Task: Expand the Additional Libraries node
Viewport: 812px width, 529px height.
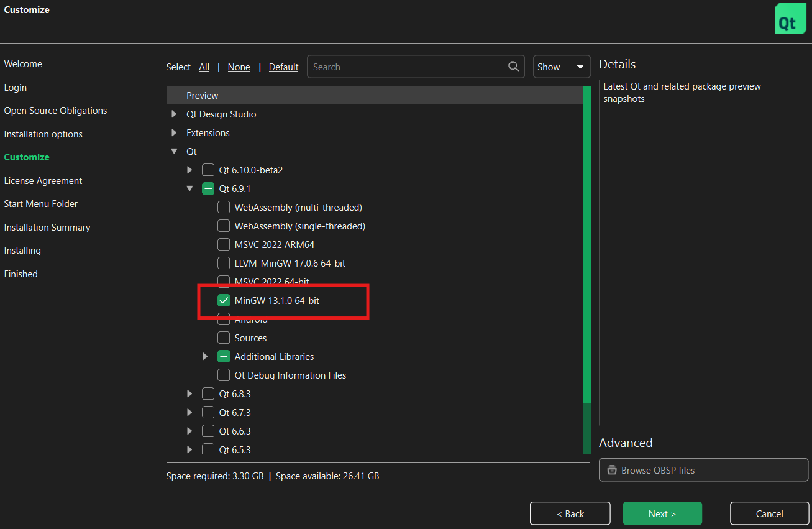Action: click(205, 356)
